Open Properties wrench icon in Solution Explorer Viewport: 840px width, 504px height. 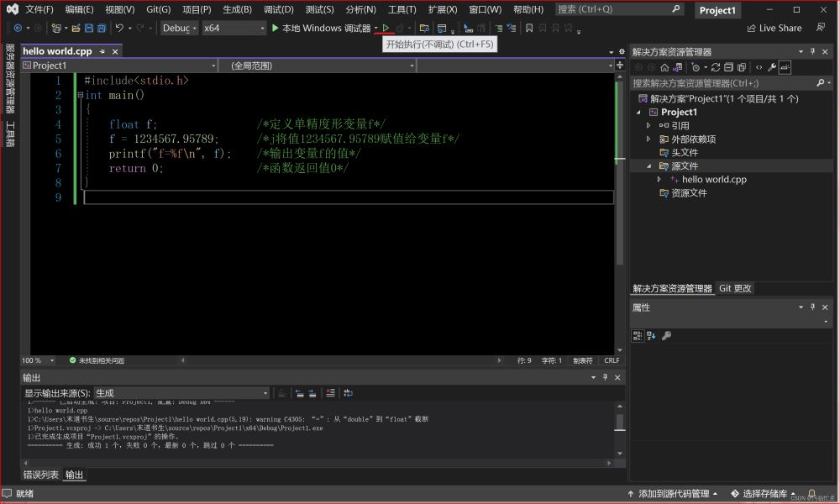pyautogui.click(x=772, y=67)
